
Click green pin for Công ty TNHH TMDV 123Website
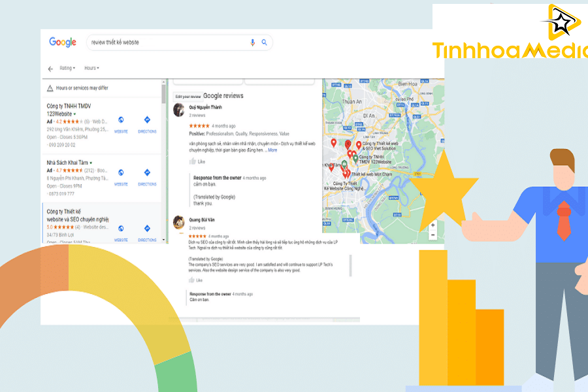[x=355, y=159]
